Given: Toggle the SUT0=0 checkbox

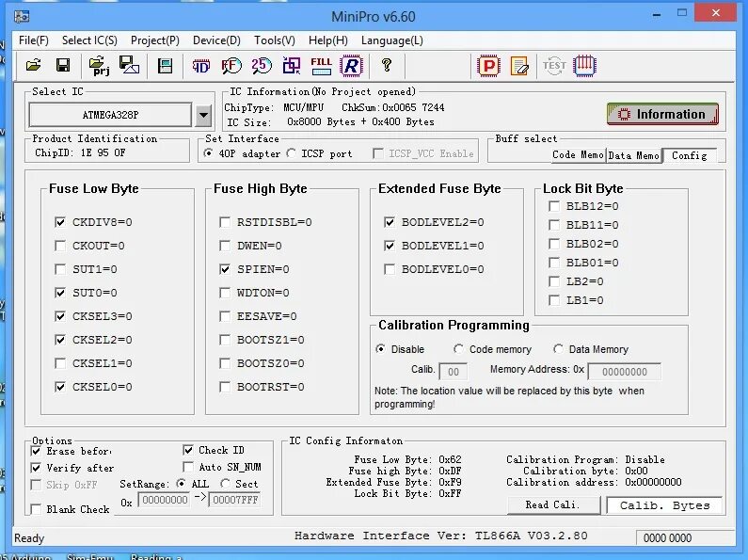Looking at the screenshot, I should (x=60, y=293).
